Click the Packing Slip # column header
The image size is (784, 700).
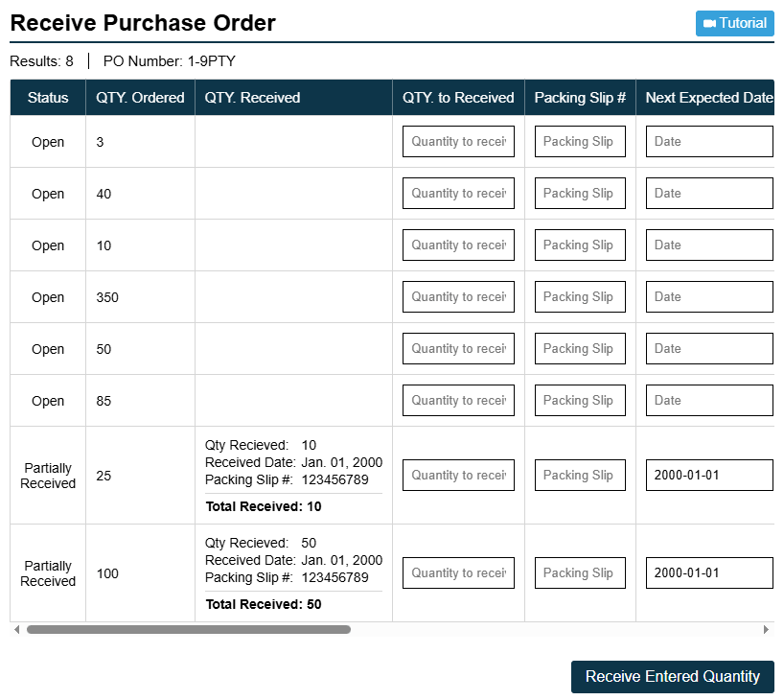click(580, 98)
